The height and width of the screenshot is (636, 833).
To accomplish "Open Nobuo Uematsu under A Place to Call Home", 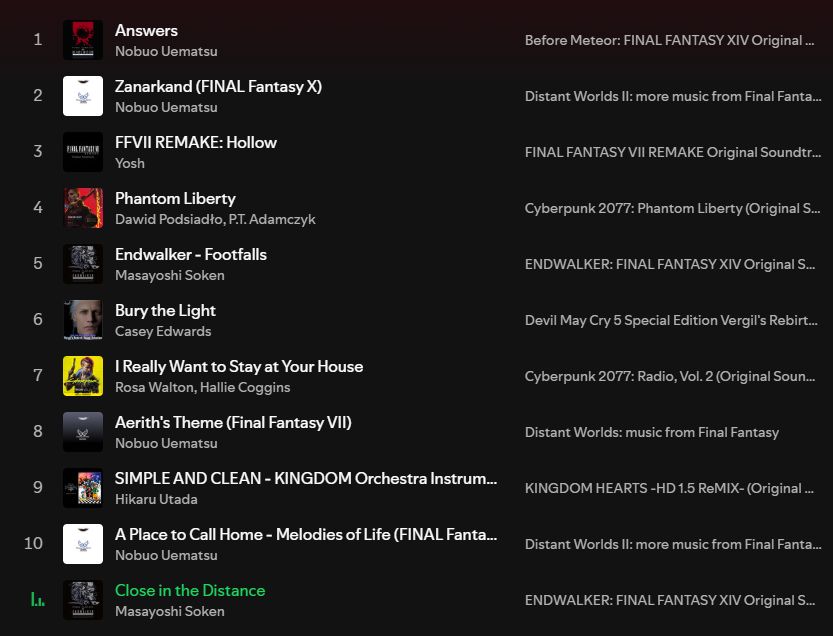I will (166, 555).
